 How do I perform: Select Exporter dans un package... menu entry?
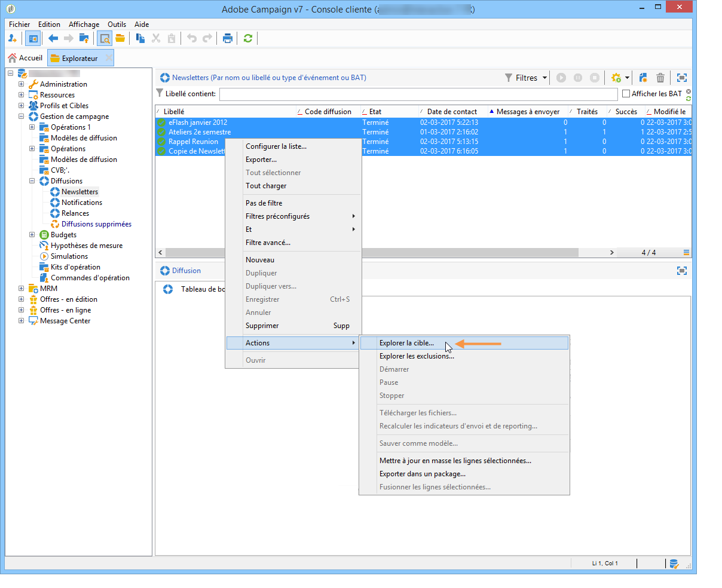click(x=422, y=474)
